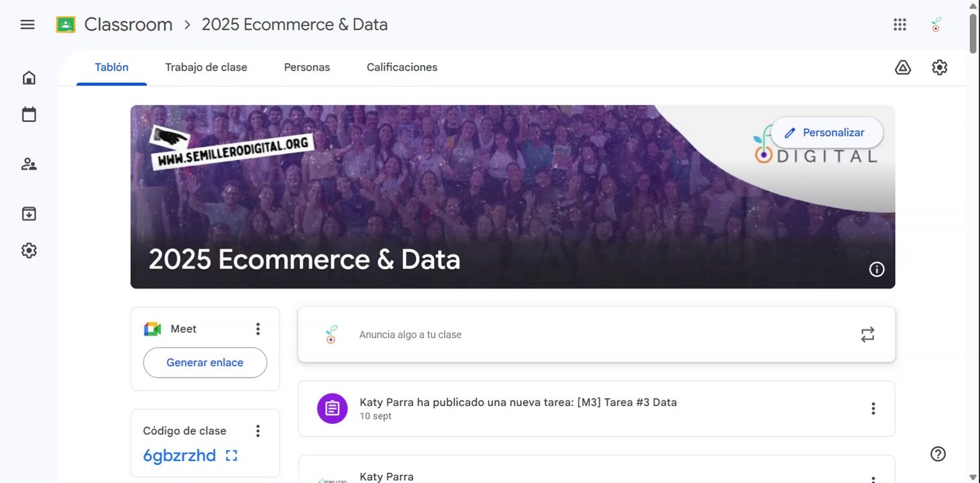This screenshot has height=483, width=980.
Task: Open Calendar from left sidebar
Action: (29, 115)
